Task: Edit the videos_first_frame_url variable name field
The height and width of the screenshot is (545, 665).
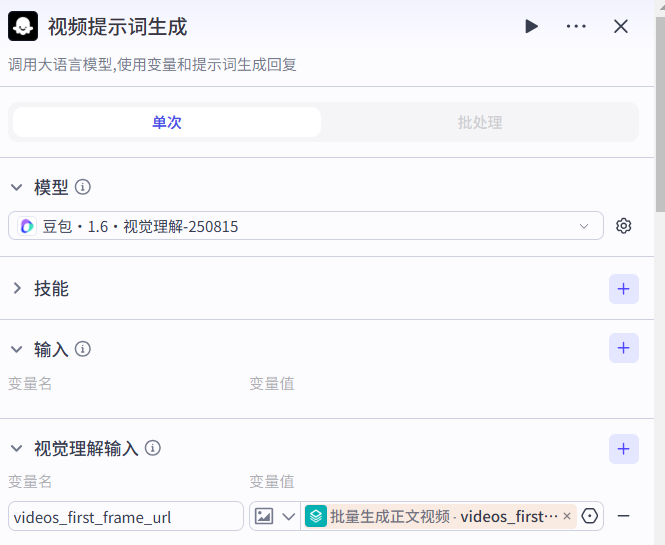Action: (x=126, y=516)
